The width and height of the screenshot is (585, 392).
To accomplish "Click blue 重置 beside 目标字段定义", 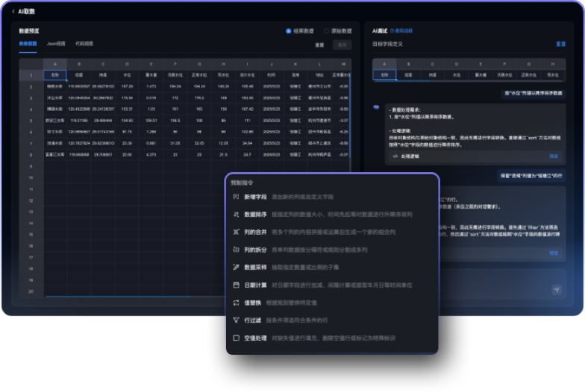I will click(561, 44).
